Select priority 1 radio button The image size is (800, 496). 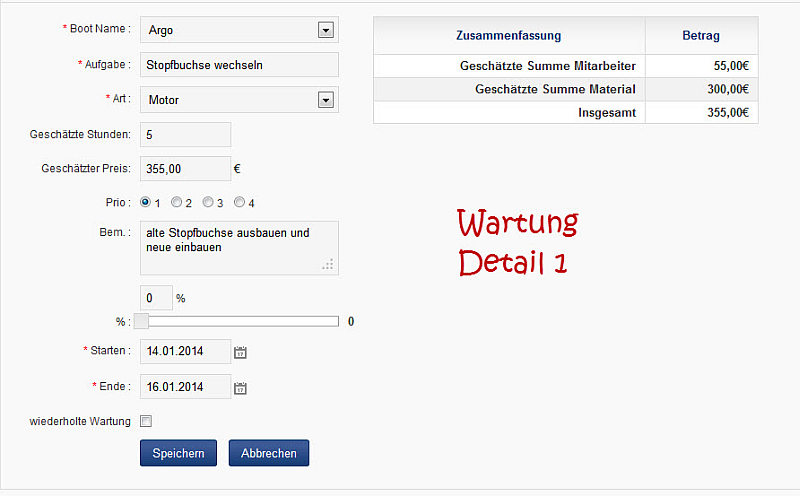(145, 202)
